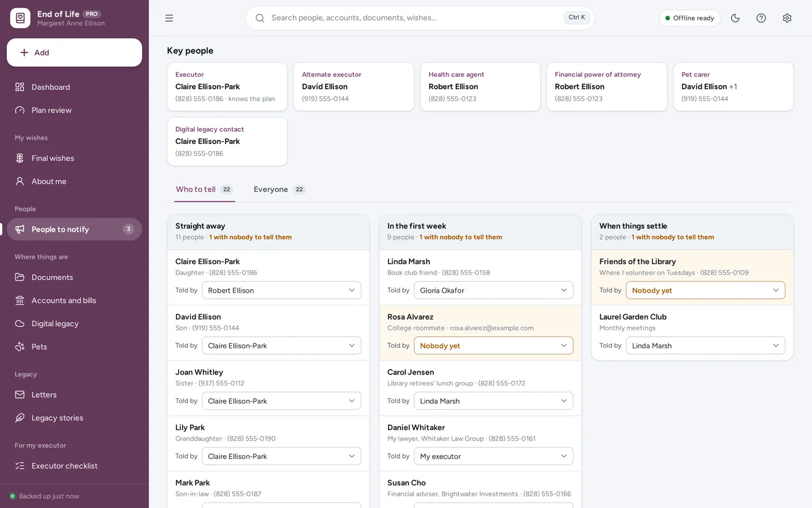Open the Alternate executor David Ellison card
The height and width of the screenshot is (508, 812).
(x=354, y=87)
